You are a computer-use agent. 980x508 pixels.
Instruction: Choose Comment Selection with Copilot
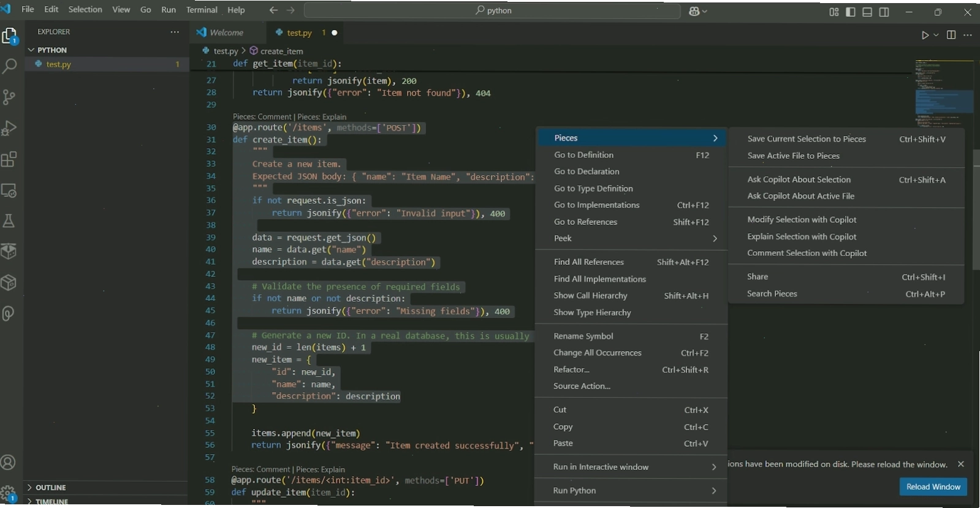[x=846, y=253]
